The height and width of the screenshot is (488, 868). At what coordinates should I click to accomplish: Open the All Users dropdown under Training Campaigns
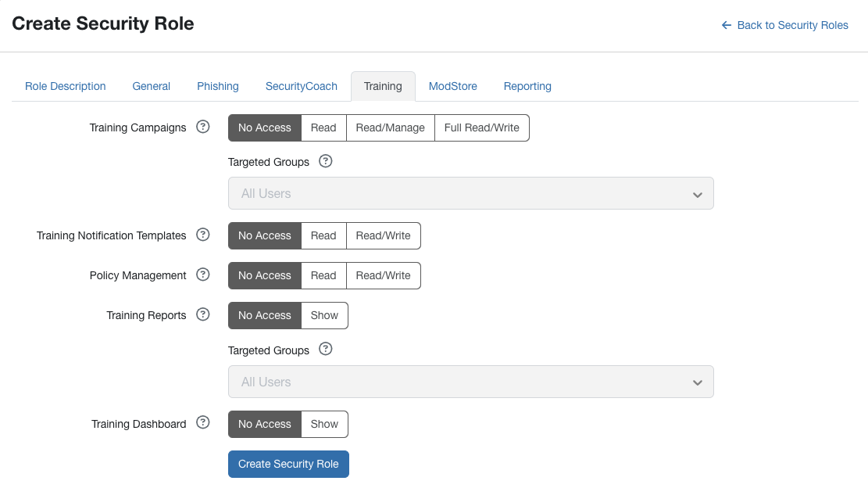tap(470, 193)
